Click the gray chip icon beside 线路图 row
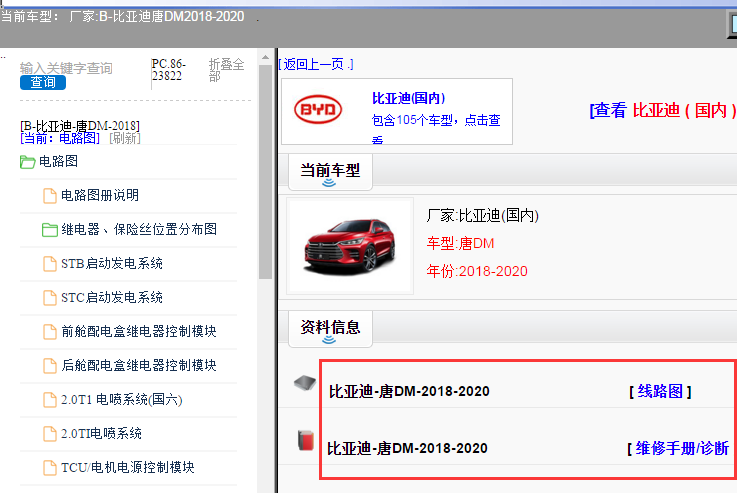Image resolution: width=737 pixels, height=493 pixels. tap(305, 383)
